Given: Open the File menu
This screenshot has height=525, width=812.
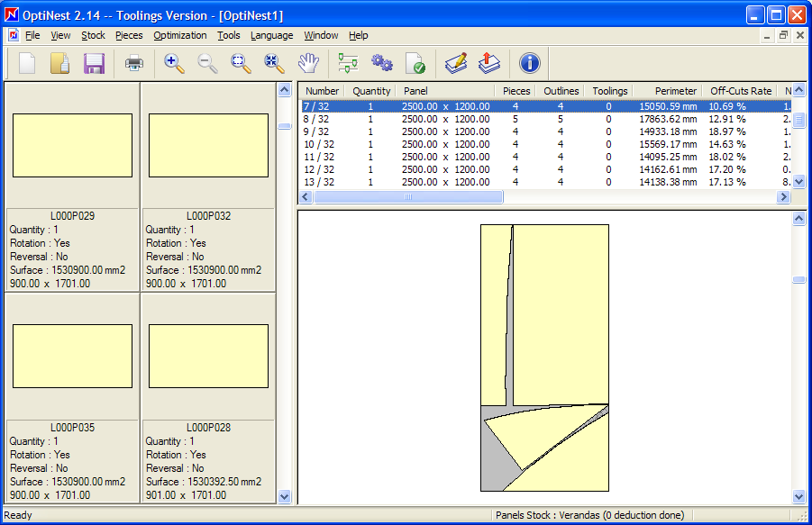Looking at the screenshot, I should pos(32,35).
